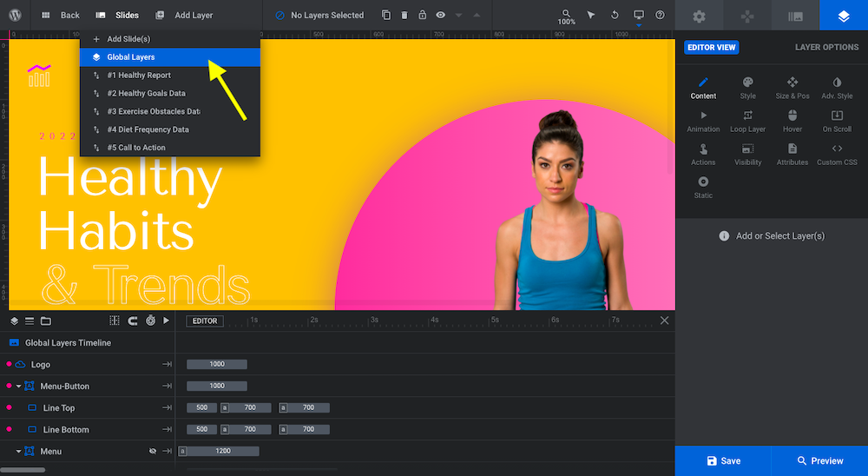Select the pointer selection tool
The height and width of the screenshot is (476, 868).
pyautogui.click(x=591, y=15)
